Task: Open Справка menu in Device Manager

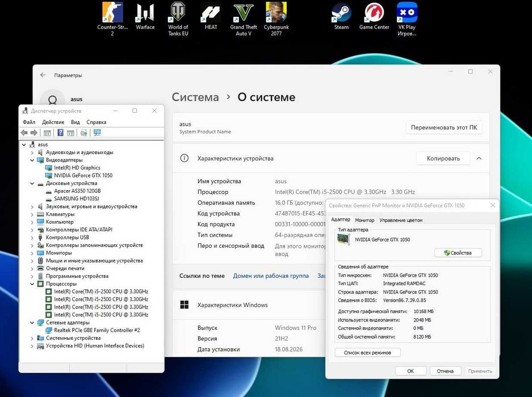Action: [97, 122]
